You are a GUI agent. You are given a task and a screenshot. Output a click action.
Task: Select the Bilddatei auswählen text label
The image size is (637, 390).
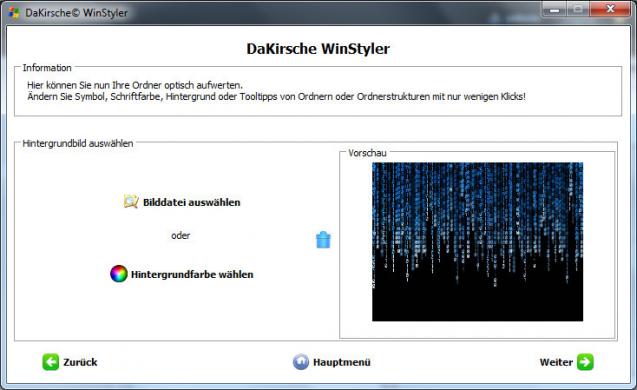192,202
